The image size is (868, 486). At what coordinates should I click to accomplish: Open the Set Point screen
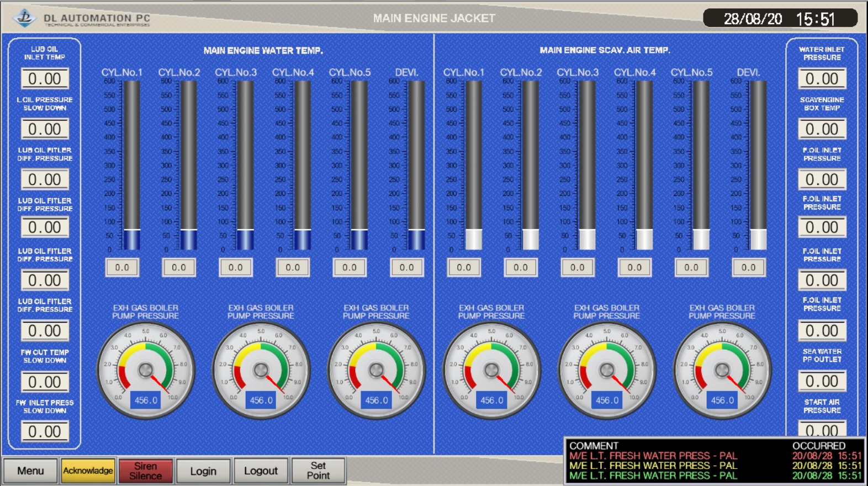(x=318, y=471)
